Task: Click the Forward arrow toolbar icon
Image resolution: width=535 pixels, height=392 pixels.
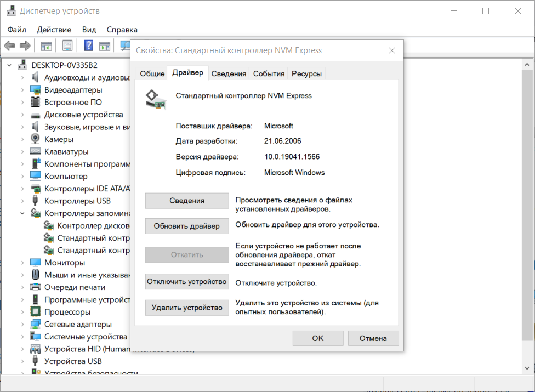Action: tap(25, 46)
